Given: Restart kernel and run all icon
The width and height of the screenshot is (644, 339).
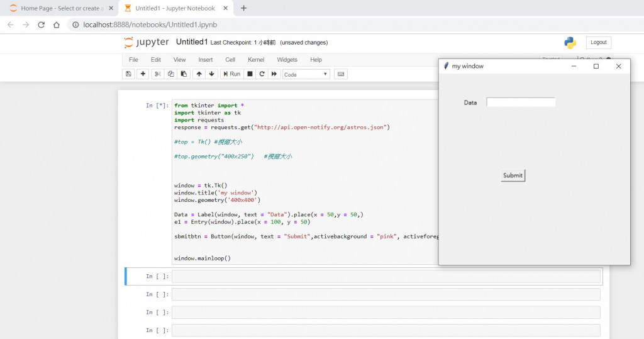Looking at the screenshot, I should click(274, 74).
